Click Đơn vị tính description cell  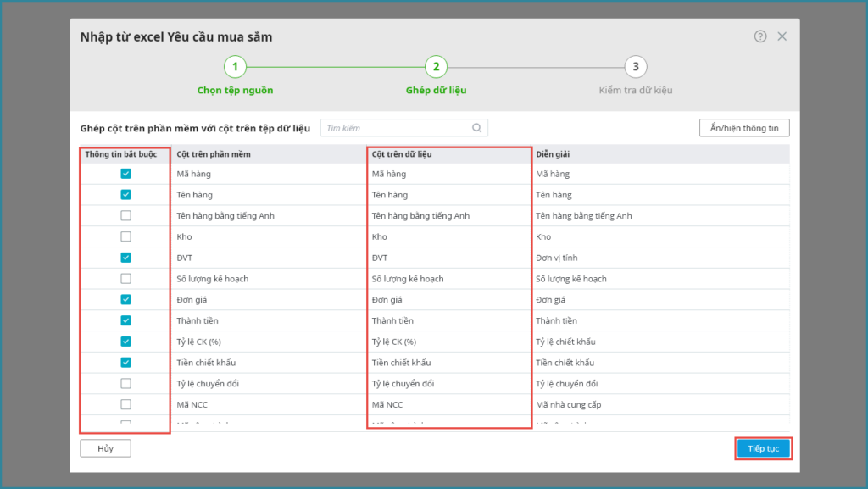[661, 258]
